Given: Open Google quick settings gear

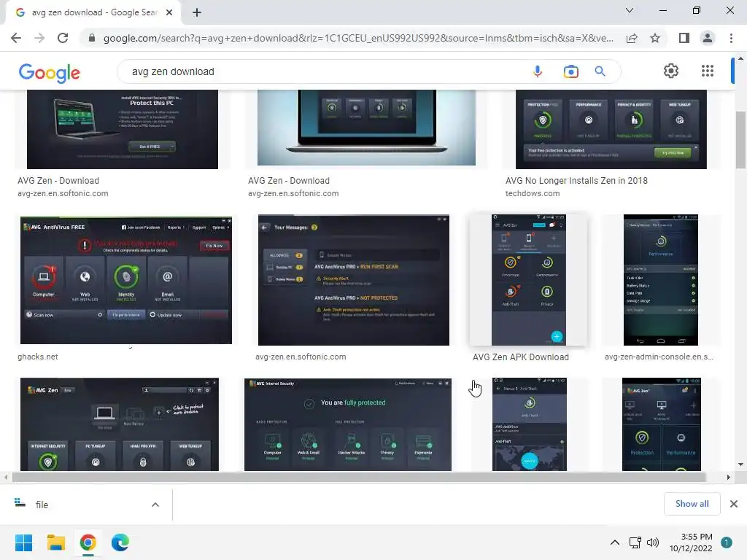Looking at the screenshot, I should click(671, 71).
